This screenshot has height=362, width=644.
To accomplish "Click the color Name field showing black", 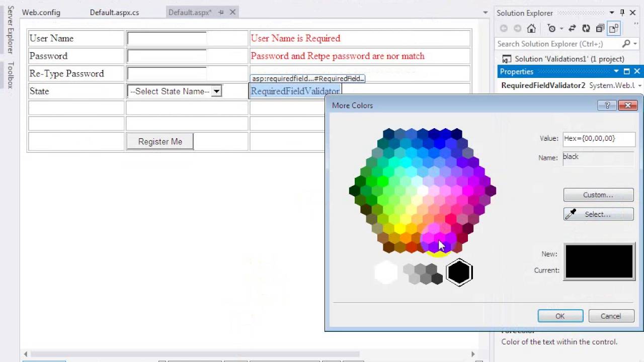I will (598, 158).
